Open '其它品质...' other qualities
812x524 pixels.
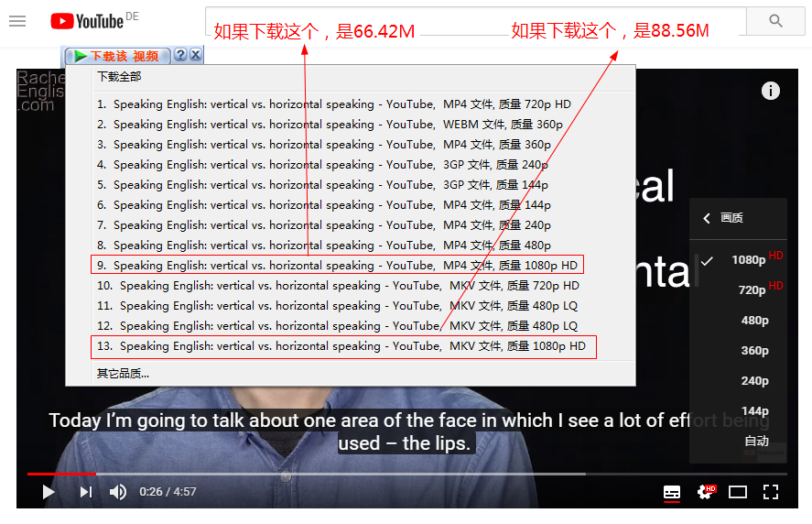click(123, 374)
